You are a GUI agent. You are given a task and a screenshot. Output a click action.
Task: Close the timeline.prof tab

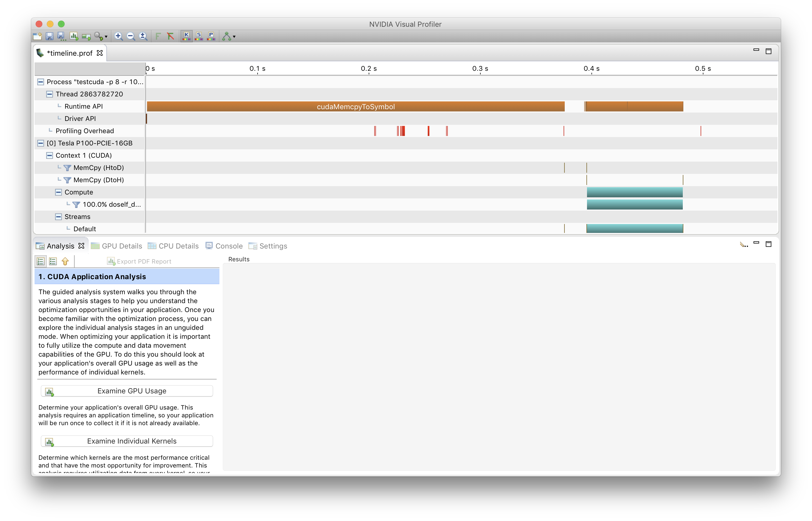coord(100,53)
